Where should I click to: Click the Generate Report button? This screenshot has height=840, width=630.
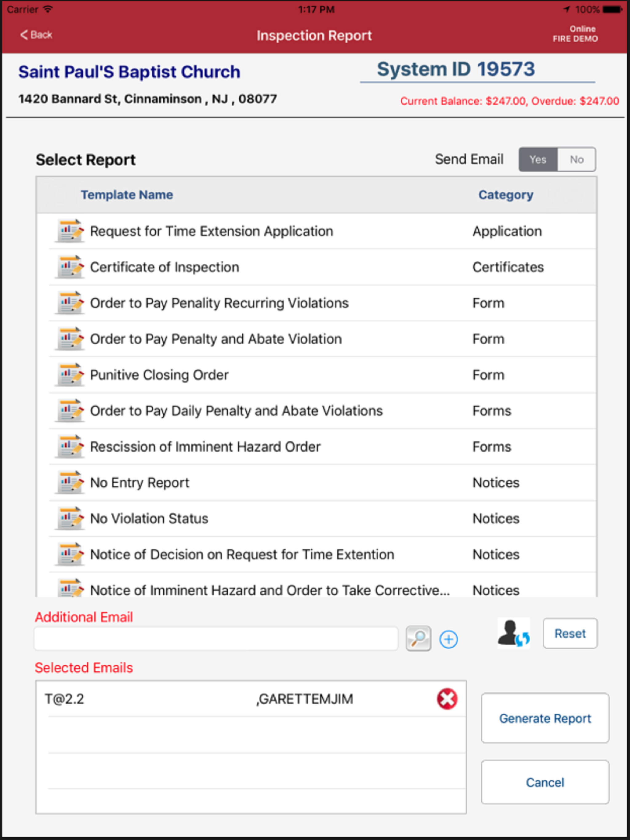[545, 718]
